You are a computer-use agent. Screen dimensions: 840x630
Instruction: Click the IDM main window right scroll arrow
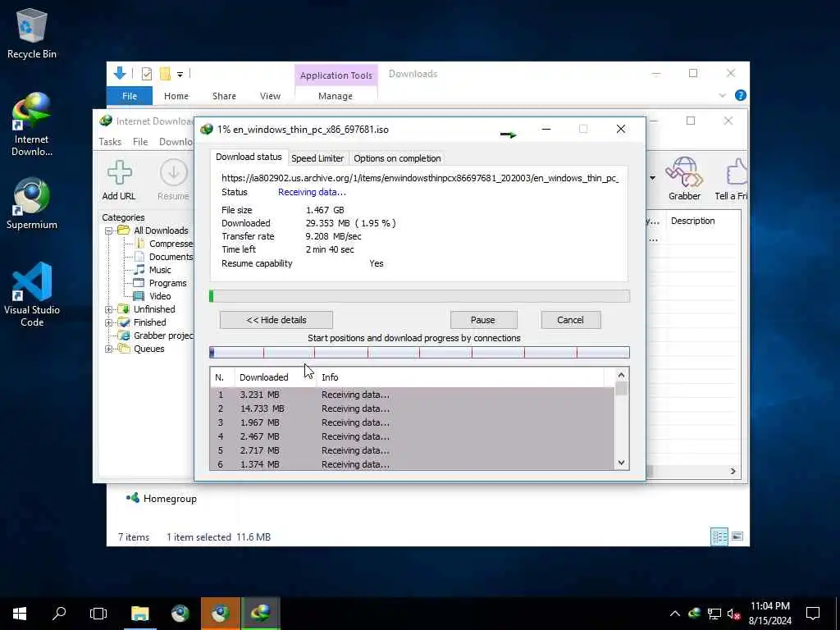733,472
